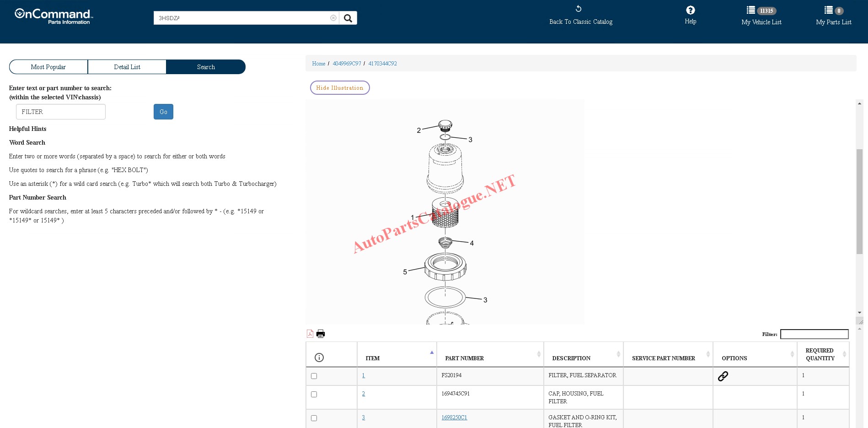Clear the VIN search field
868x428 pixels.
[x=333, y=18]
